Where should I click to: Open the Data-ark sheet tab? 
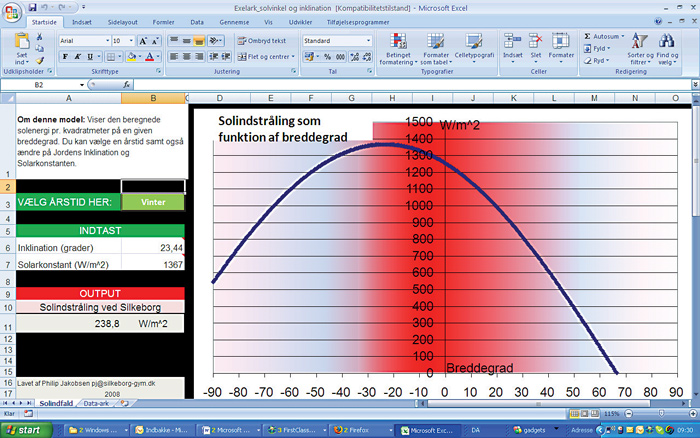click(x=95, y=403)
